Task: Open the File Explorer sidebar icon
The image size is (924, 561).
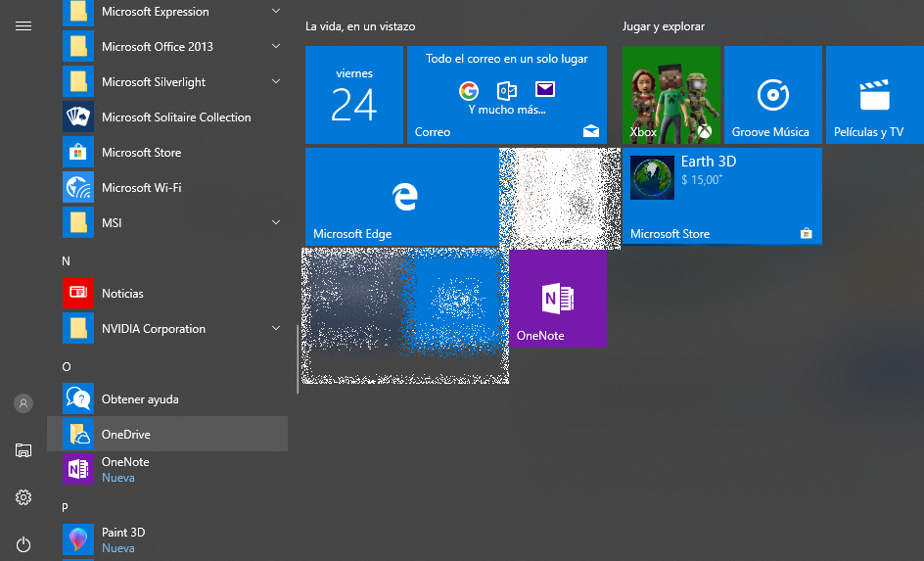Action: [23, 450]
